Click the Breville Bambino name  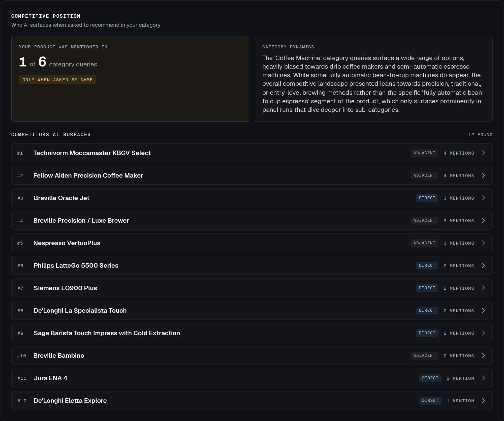59,356
